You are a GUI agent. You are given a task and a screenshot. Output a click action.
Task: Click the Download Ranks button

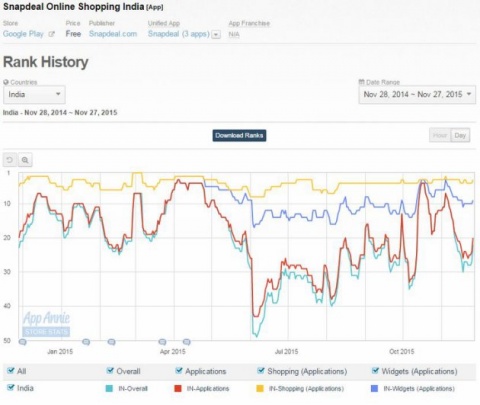coord(239,135)
